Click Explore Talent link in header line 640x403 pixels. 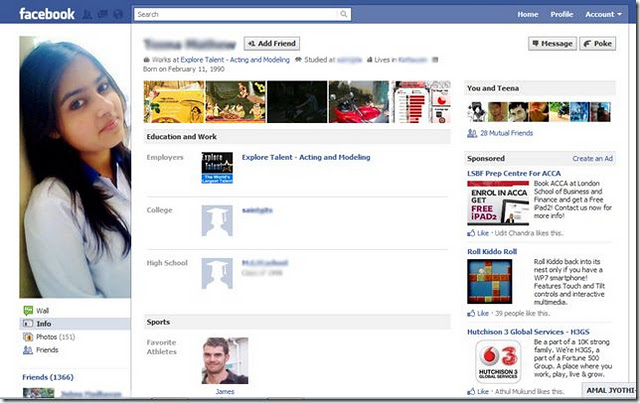pos(235,60)
